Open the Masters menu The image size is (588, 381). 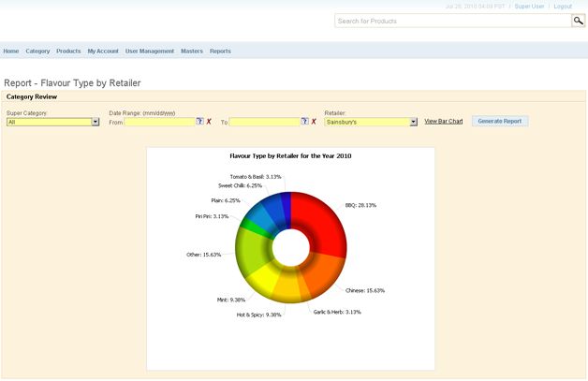(192, 51)
